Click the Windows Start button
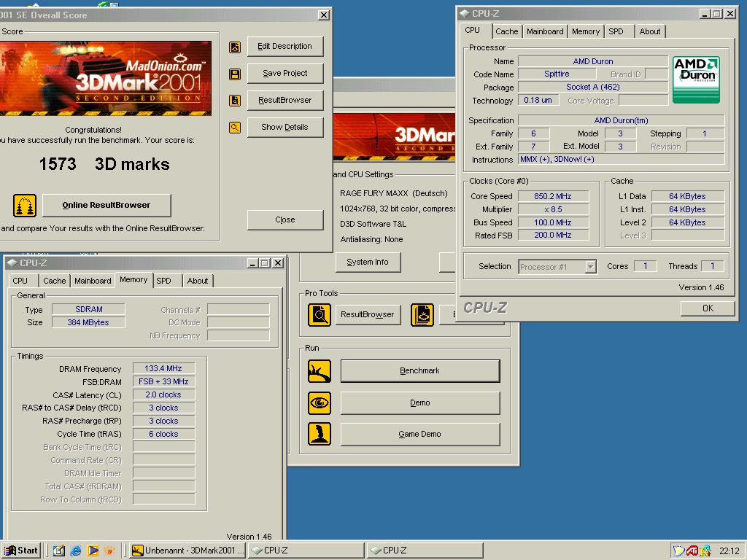Viewport: 747px width, 560px height. click(21, 551)
